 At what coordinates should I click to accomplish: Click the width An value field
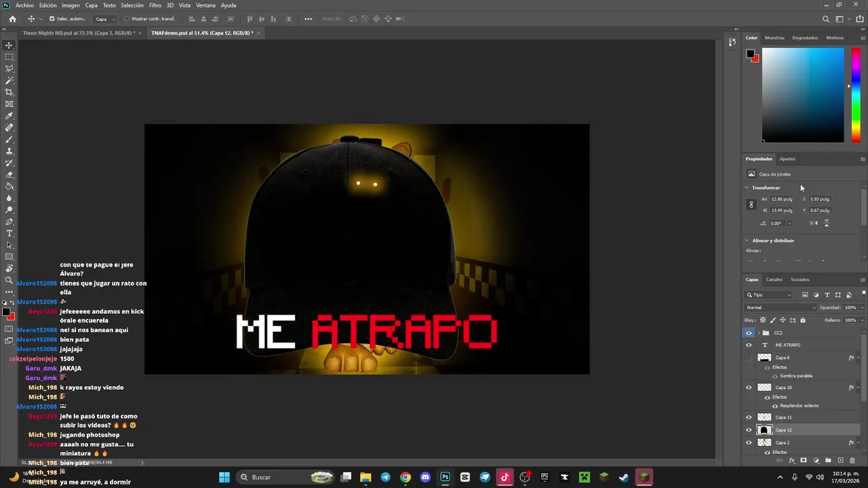pos(781,199)
